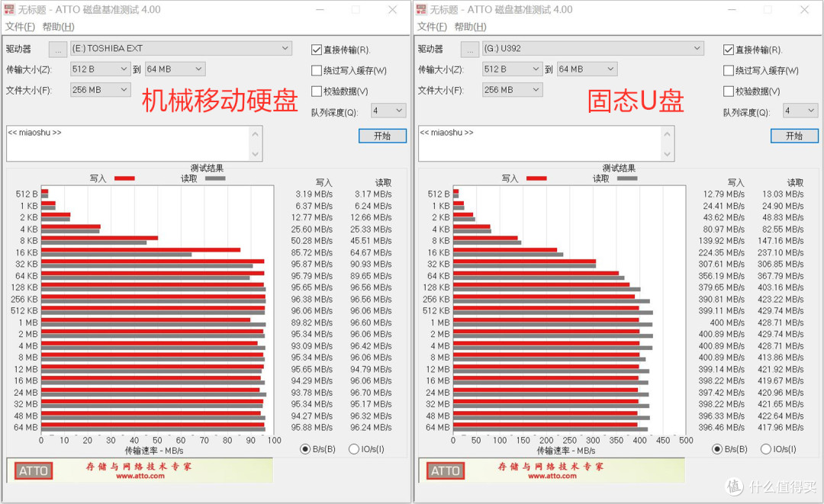This screenshot has height=504, width=824.
Task: Minimize the right ATTO window
Action: click(x=732, y=9)
